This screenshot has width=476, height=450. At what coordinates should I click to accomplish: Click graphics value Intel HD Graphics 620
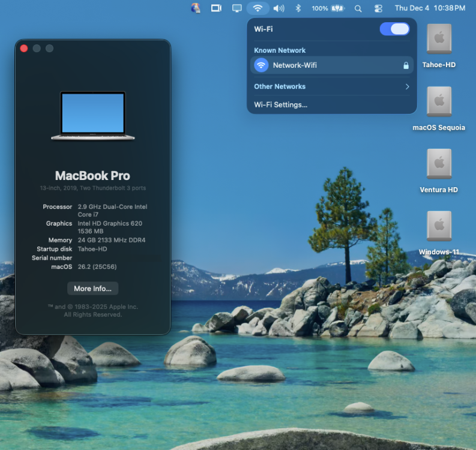click(110, 227)
